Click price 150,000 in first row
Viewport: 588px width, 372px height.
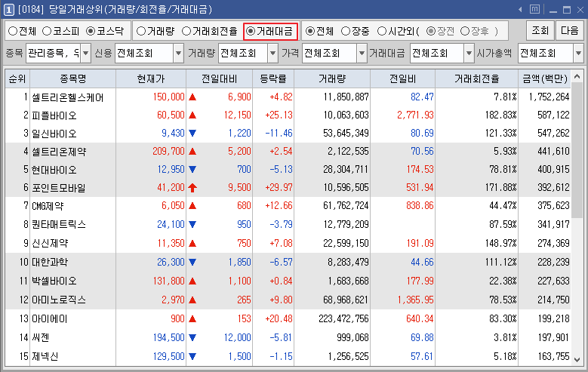point(168,97)
